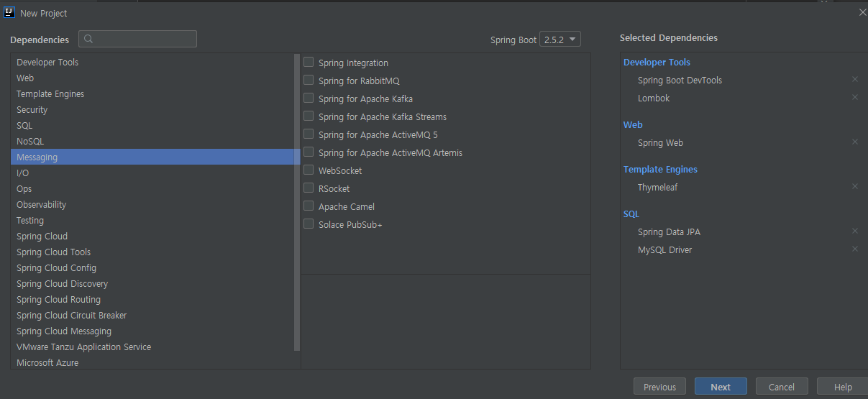Click Template Engines heading in Selected Dependencies
Image resolution: width=868 pixels, height=399 pixels.
(x=660, y=169)
